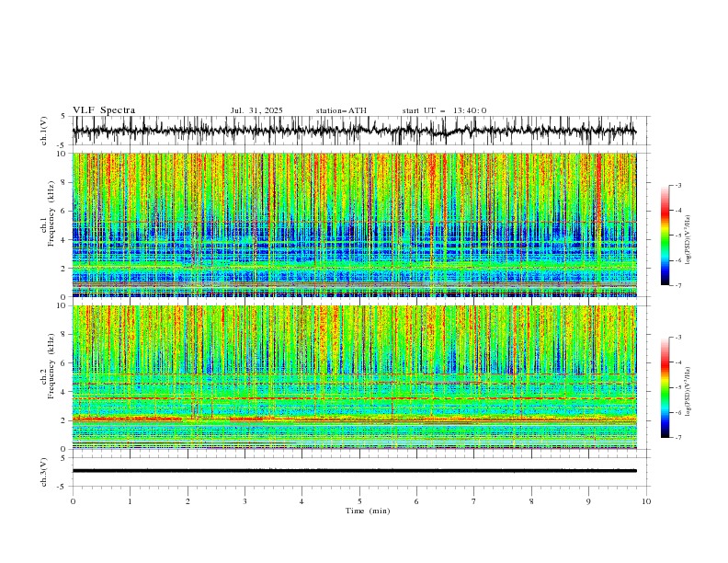Click time axis tick label "3"
Viewport: 728px width, 563px height.
tap(245, 501)
